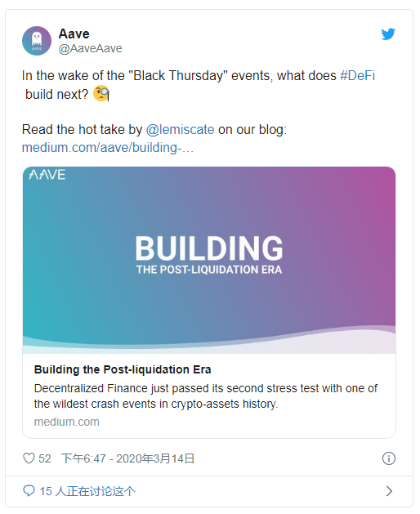
Task: Open the Aave ghost profile avatar
Action: pos(37,41)
